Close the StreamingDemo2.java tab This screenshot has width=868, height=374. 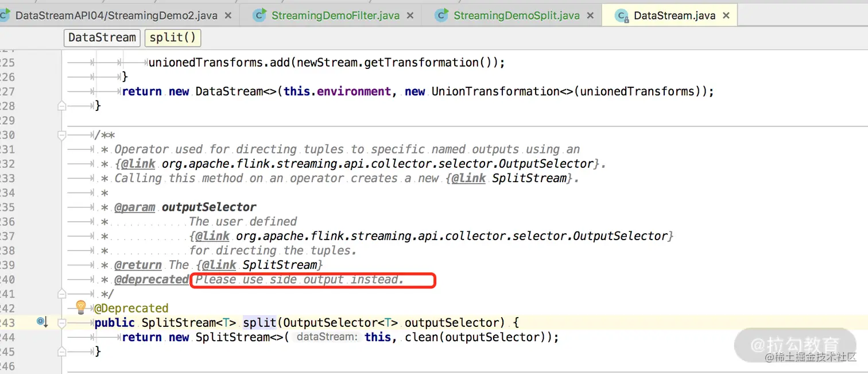coord(228,16)
